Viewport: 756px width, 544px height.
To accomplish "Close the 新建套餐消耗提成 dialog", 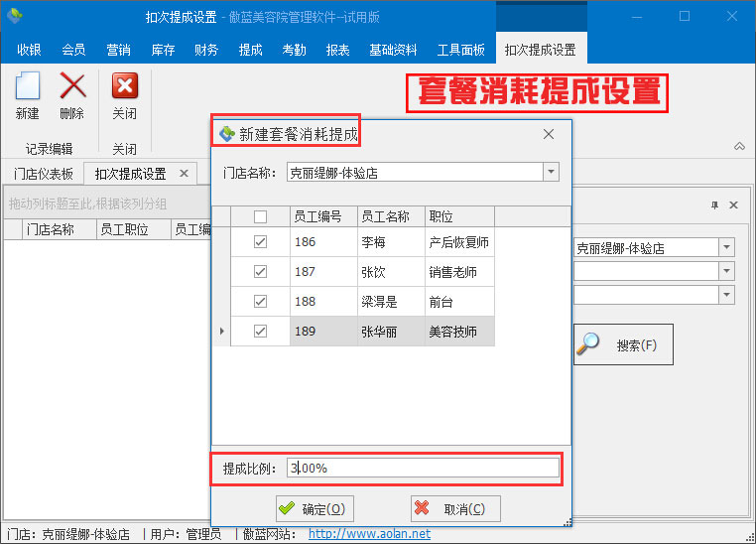I will pyautogui.click(x=549, y=134).
